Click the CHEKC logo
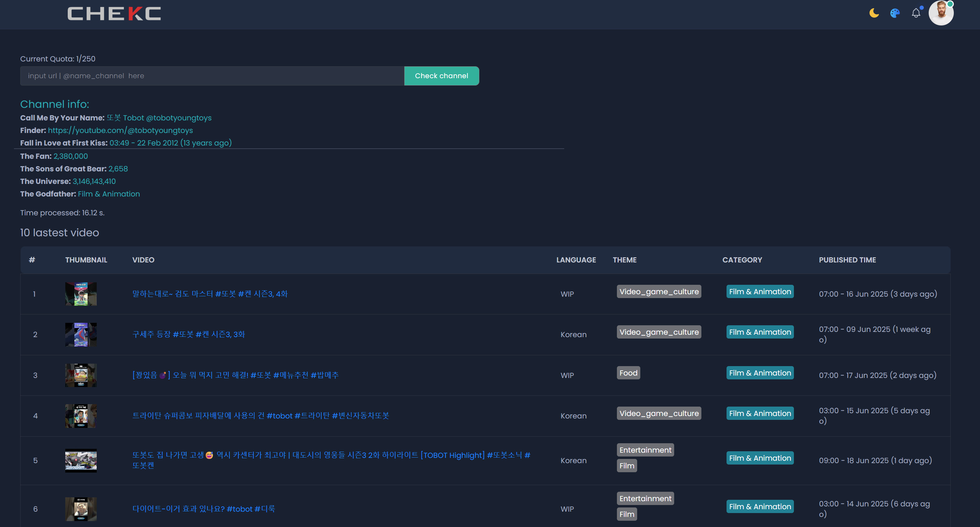Viewport: 980px width, 527px height. [114, 14]
